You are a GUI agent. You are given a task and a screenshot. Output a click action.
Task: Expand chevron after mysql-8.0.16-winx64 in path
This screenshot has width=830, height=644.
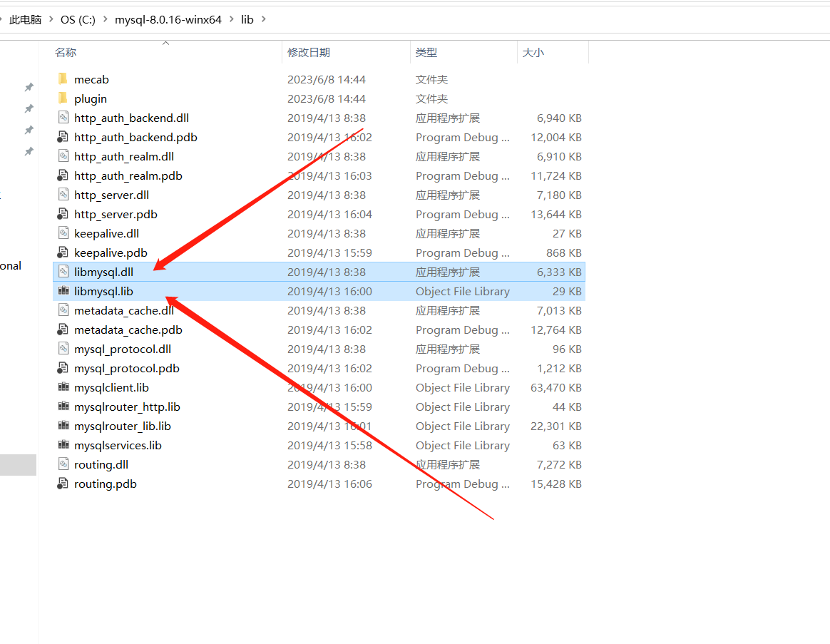point(231,19)
